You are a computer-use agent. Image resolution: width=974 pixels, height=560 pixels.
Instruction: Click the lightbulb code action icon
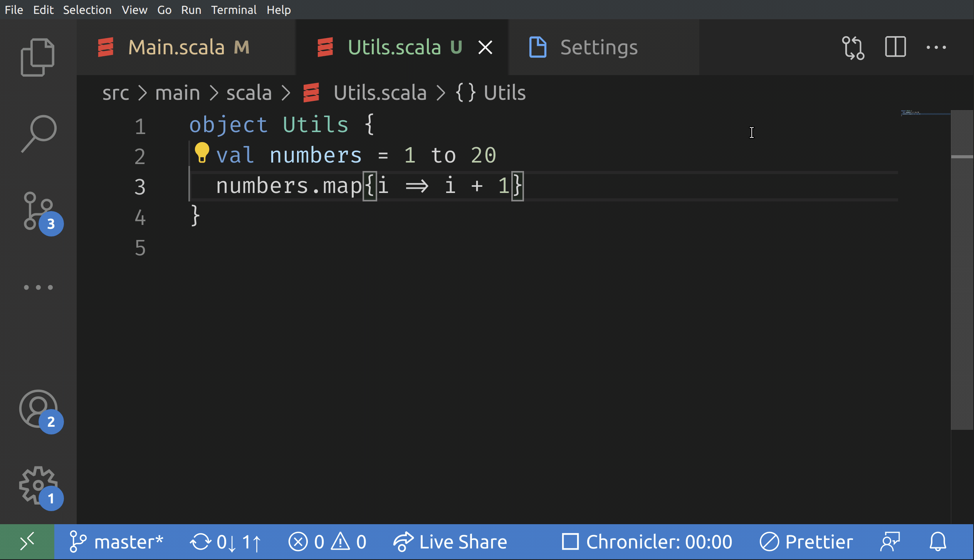pyautogui.click(x=202, y=153)
